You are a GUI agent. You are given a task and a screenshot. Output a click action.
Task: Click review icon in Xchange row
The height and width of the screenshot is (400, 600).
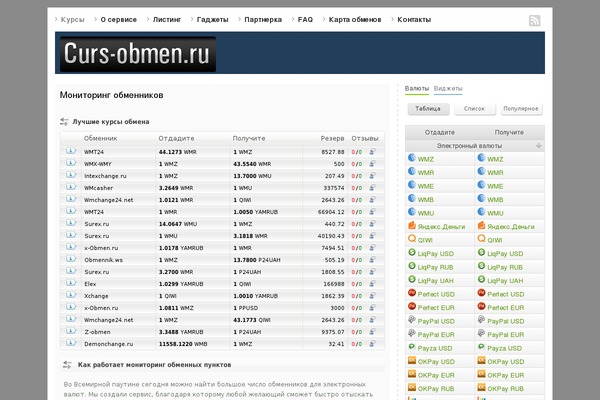[x=372, y=296]
